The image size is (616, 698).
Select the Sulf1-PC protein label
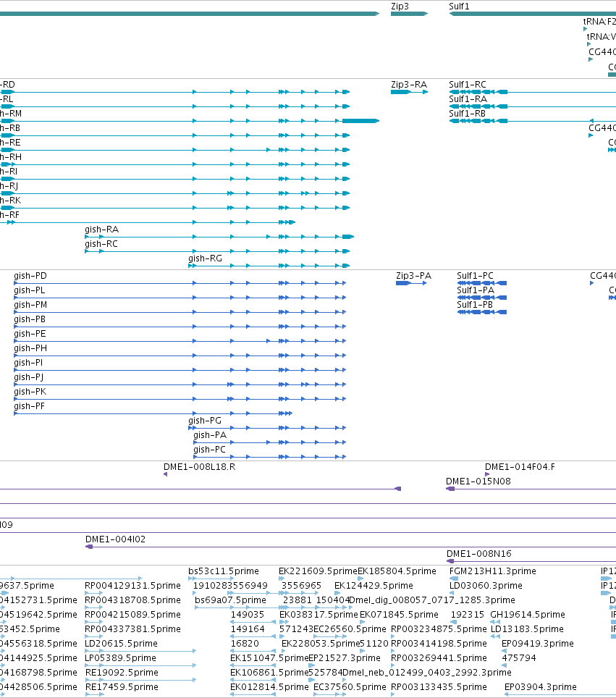475,276
